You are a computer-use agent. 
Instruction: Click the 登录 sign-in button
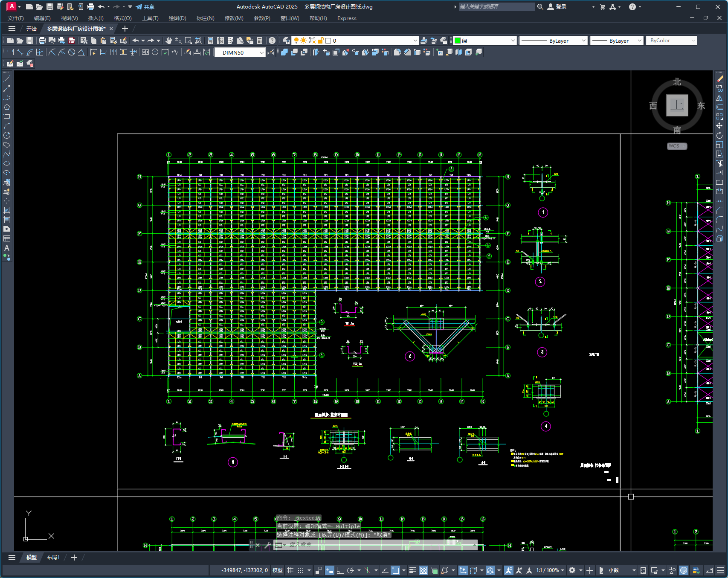[557, 7]
